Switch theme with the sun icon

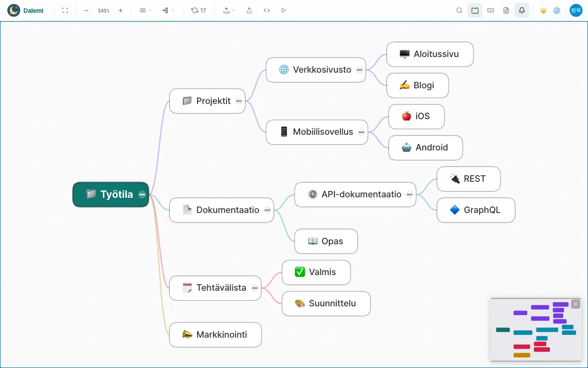point(543,10)
